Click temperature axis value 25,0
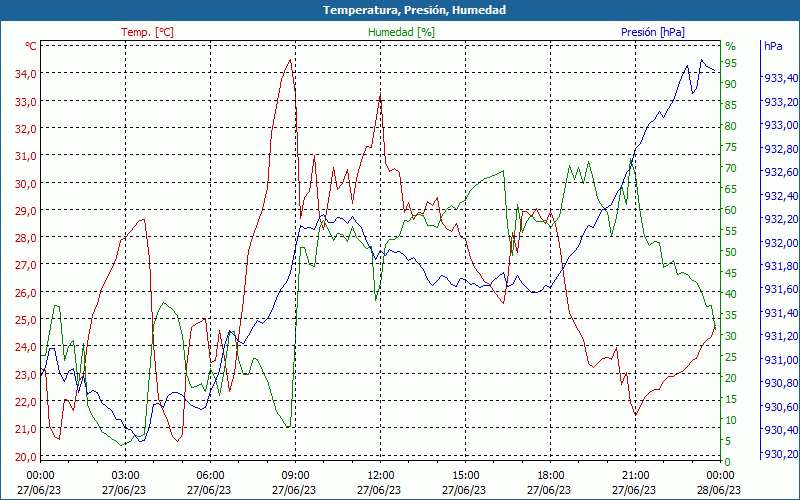The height and width of the screenshot is (500, 800). 26,320
